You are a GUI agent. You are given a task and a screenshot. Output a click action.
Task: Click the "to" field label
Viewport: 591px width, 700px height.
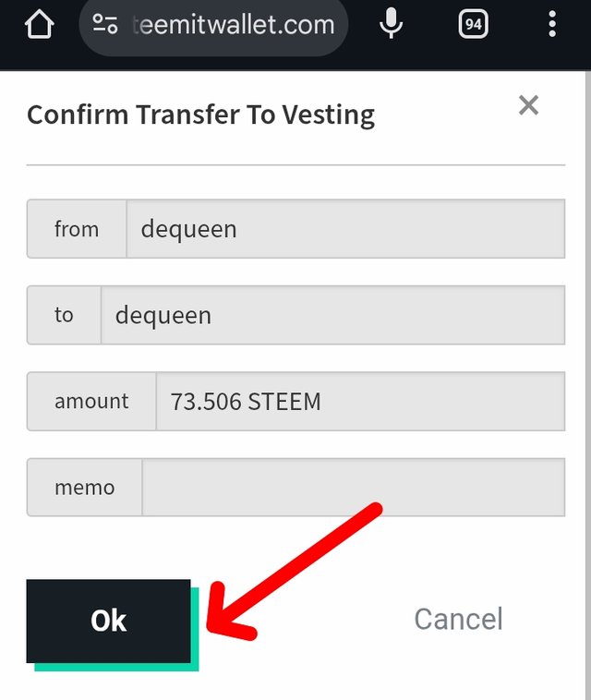tap(64, 315)
